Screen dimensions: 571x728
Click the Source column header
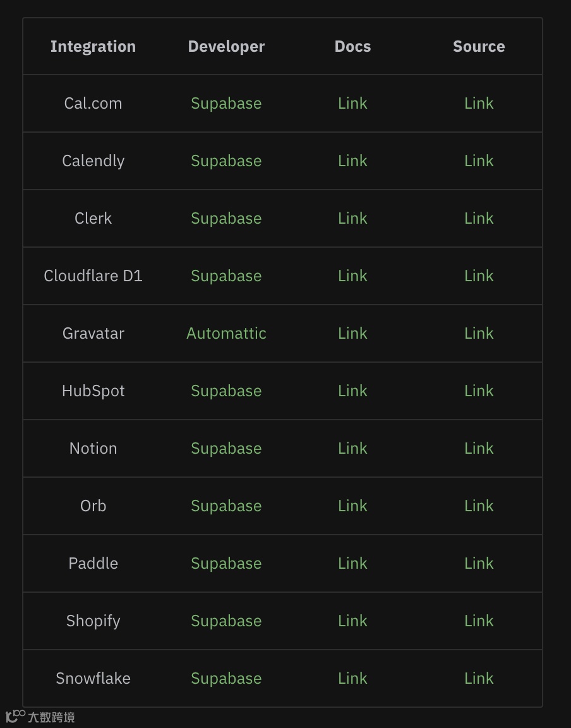tap(479, 47)
